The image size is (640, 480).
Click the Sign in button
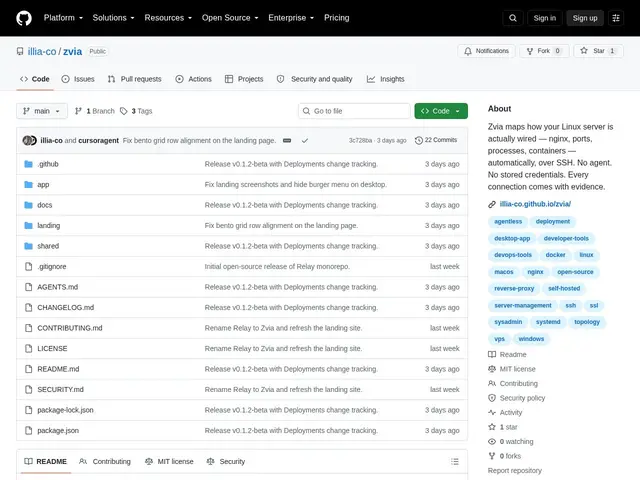[x=544, y=18]
